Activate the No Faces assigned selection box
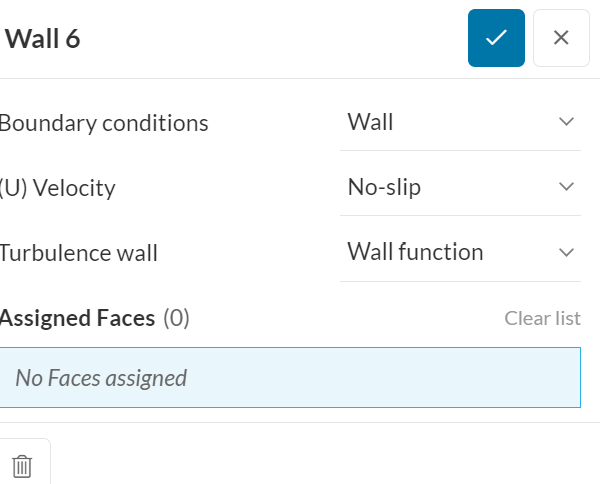The width and height of the screenshot is (600, 484). [290, 377]
